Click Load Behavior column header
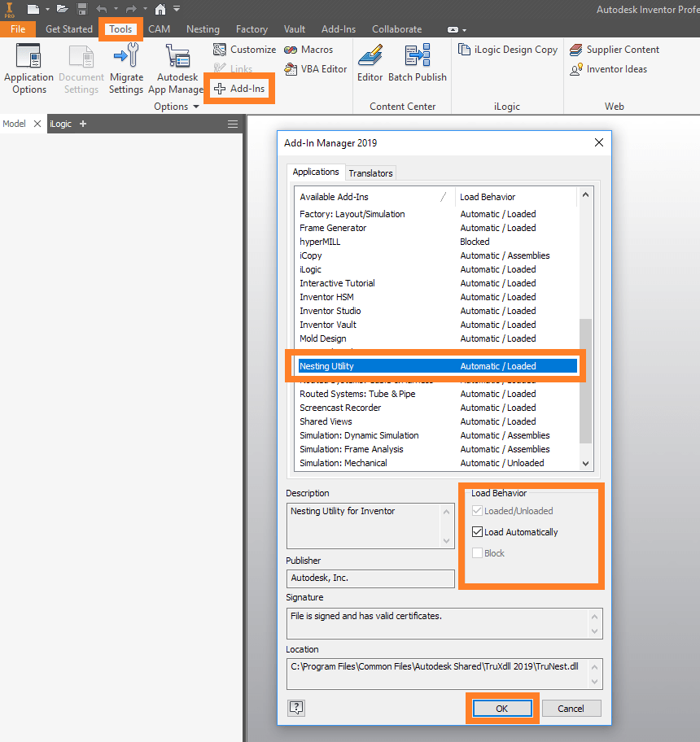The height and width of the screenshot is (742, 700). click(516, 197)
